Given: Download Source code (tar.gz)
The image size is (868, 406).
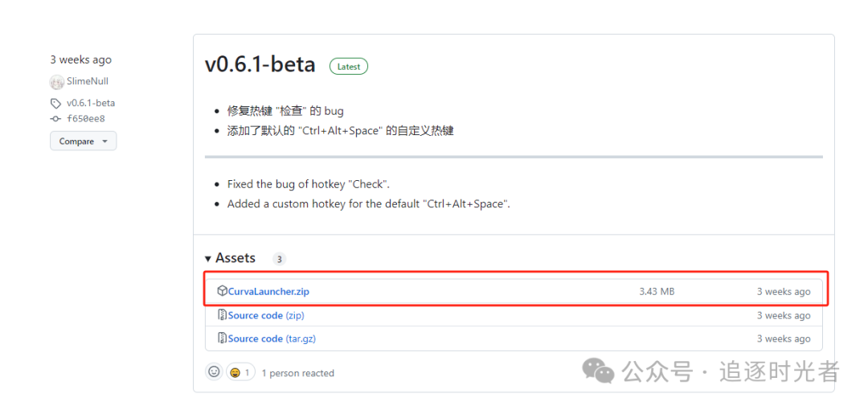Looking at the screenshot, I should tap(255, 338).
